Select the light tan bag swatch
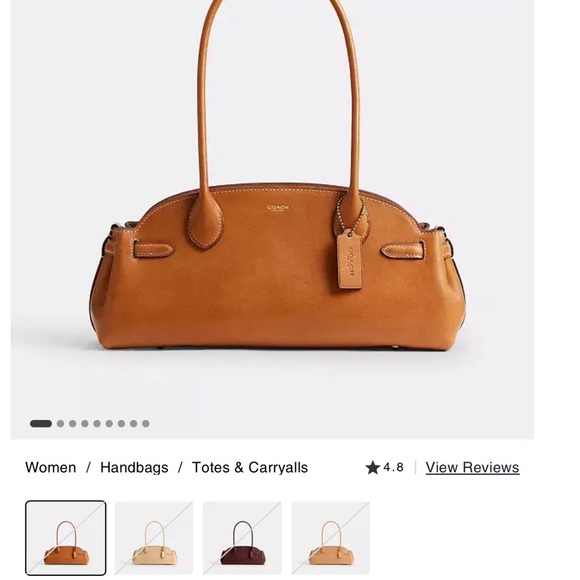580x580 pixels. tap(331, 538)
